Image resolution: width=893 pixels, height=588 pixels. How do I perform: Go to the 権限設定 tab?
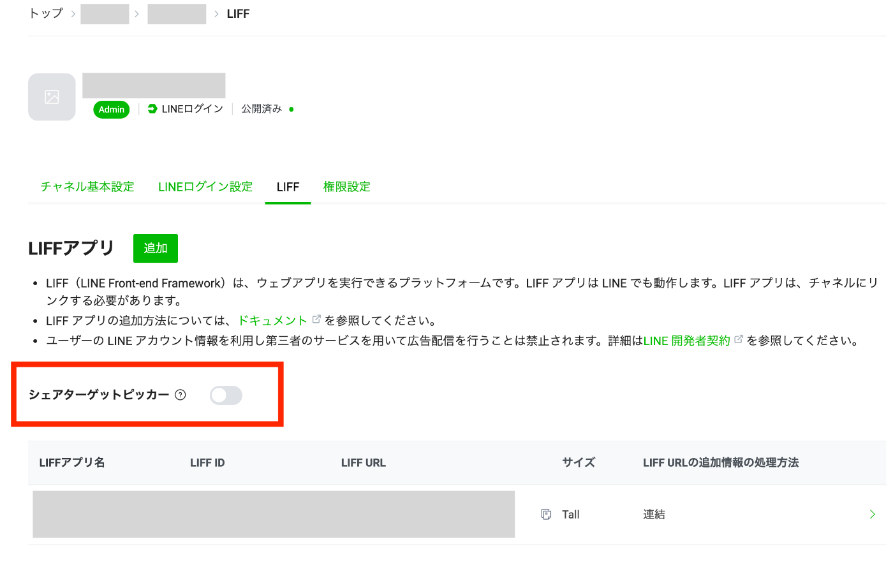click(347, 187)
